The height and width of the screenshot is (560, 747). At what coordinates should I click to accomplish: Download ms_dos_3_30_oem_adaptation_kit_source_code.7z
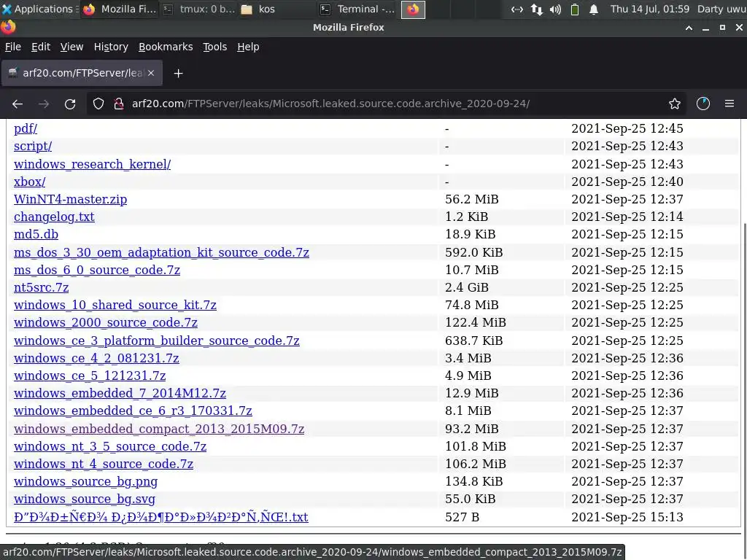click(x=161, y=252)
